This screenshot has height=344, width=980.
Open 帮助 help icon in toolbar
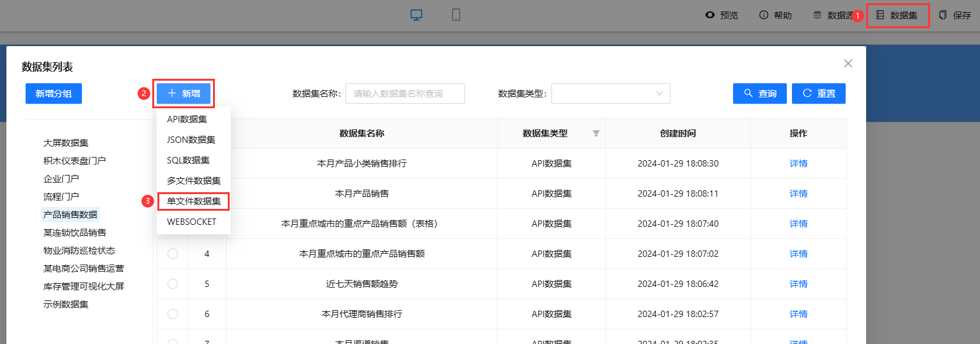pyautogui.click(x=763, y=15)
